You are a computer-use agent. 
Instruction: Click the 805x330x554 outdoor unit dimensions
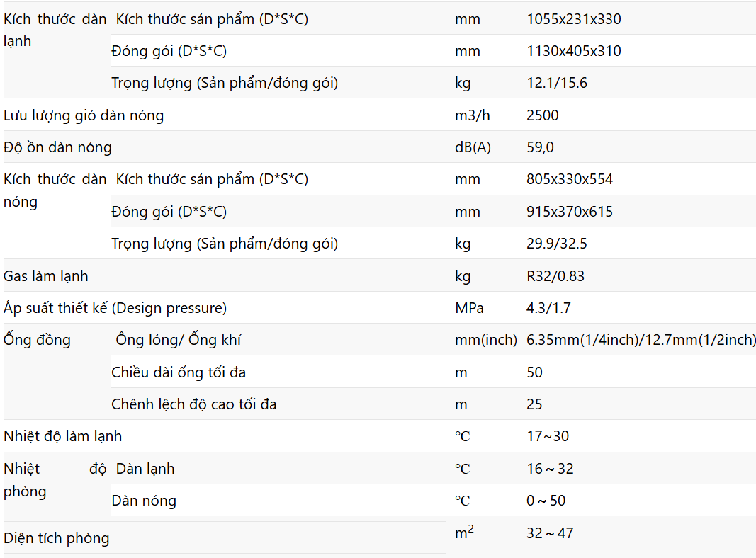pos(570,179)
